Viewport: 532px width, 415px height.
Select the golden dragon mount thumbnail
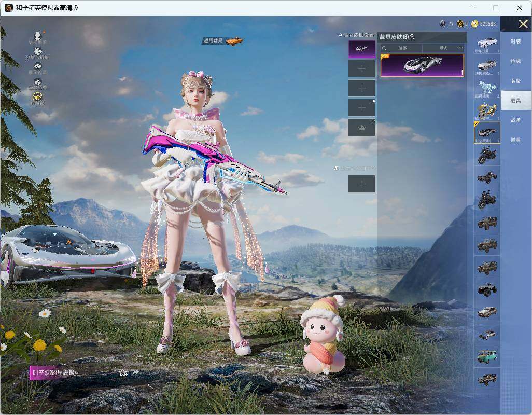[x=487, y=110]
